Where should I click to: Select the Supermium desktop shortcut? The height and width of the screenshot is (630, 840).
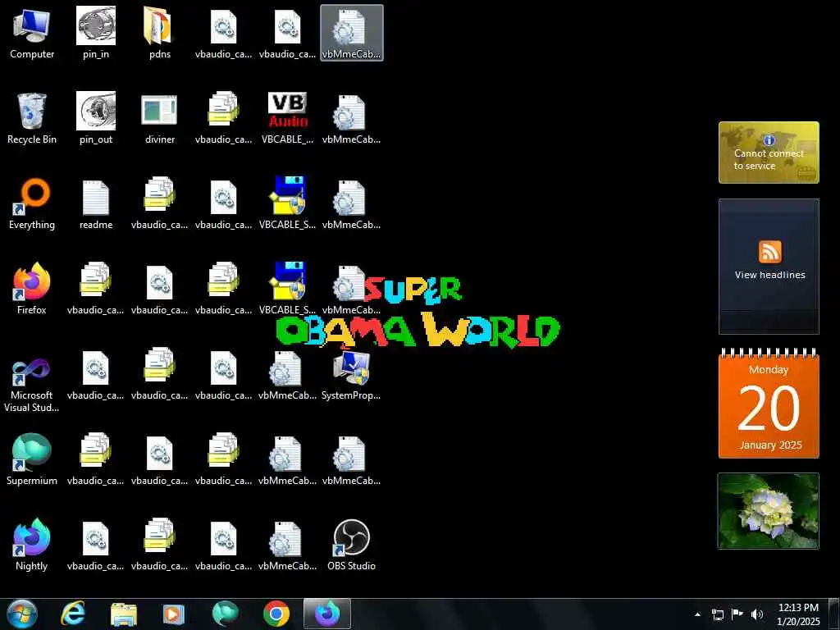click(x=32, y=459)
